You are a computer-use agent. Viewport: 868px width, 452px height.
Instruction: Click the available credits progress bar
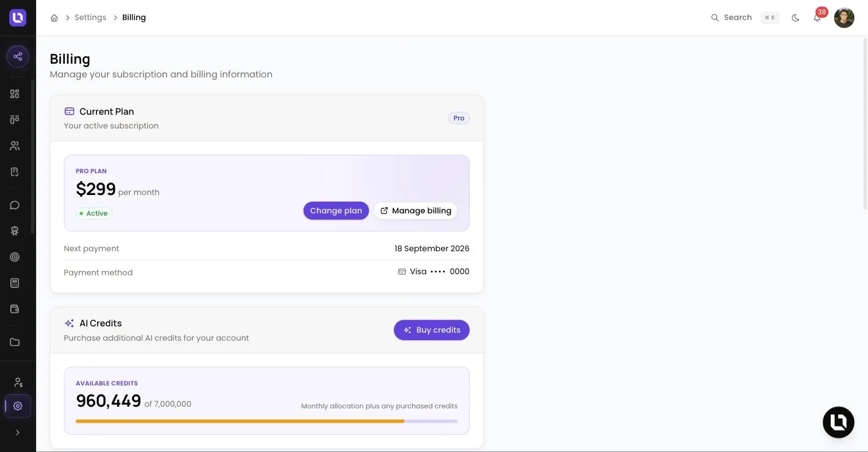click(267, 421)
